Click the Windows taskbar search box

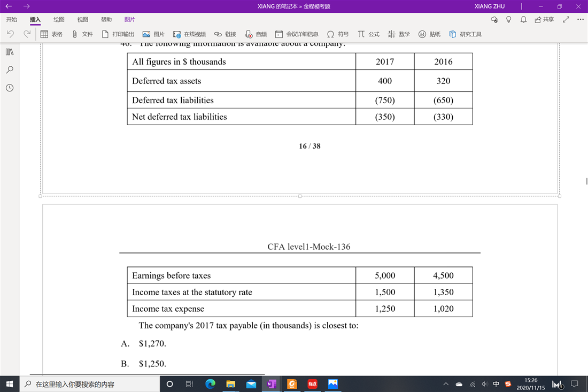(x=90, y=384)
